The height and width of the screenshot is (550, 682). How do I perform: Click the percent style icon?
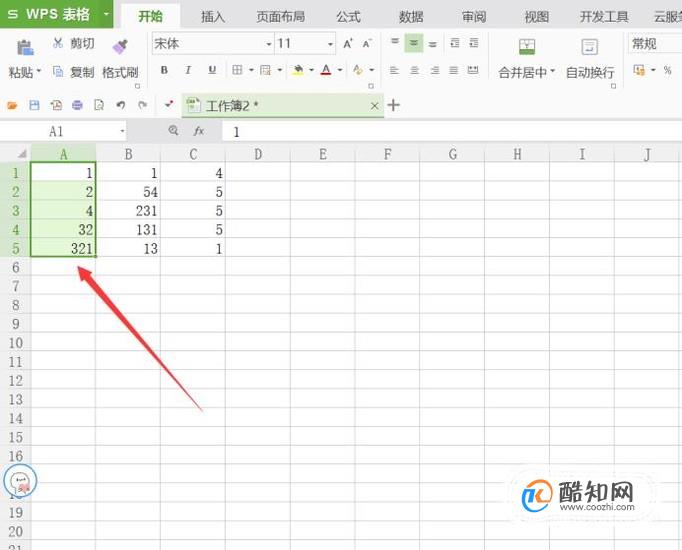click(x=667, y=70)
